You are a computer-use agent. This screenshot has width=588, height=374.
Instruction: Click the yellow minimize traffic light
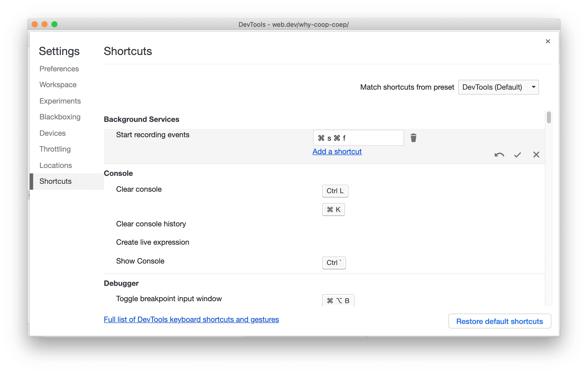click(x=43, y=24)
